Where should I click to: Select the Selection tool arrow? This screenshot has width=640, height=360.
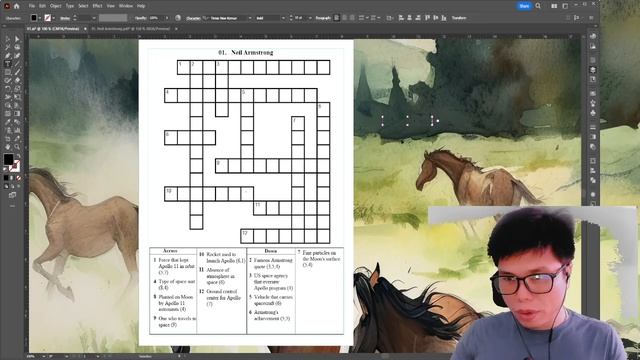tap(7, 39)
